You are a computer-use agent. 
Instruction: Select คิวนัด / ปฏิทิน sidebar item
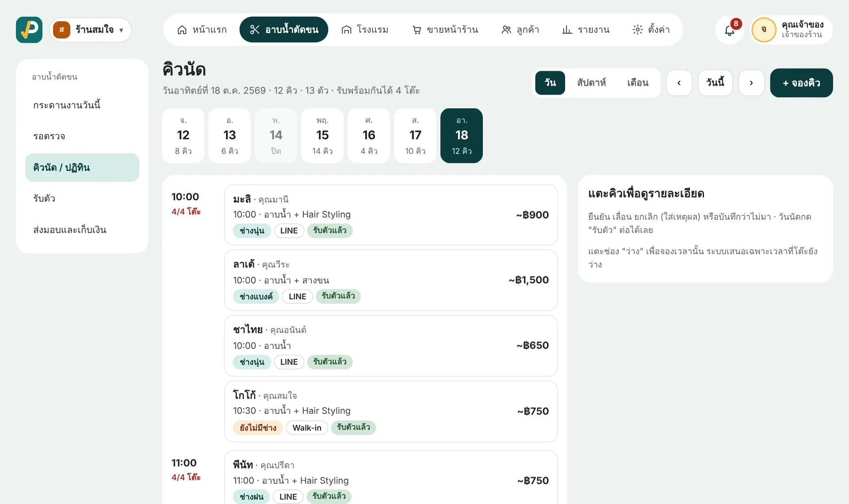click(82, 168)
